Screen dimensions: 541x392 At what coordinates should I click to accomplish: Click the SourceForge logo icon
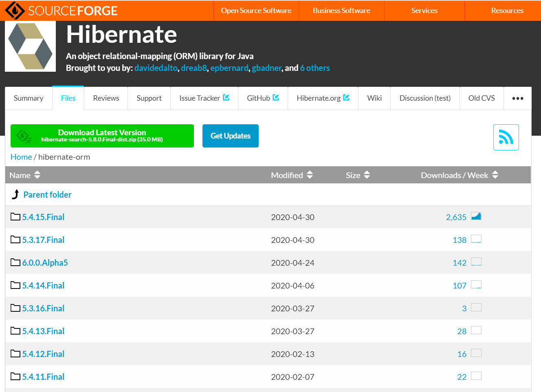15,11
